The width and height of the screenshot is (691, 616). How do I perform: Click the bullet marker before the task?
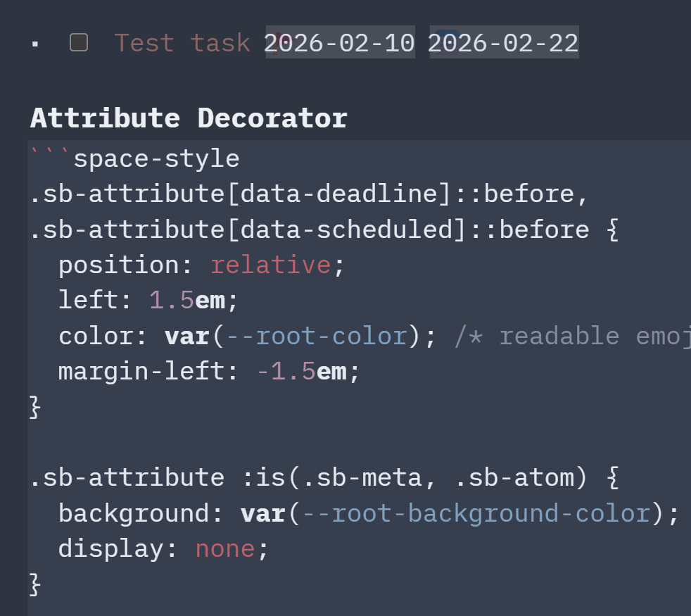[x=35, y=44]
